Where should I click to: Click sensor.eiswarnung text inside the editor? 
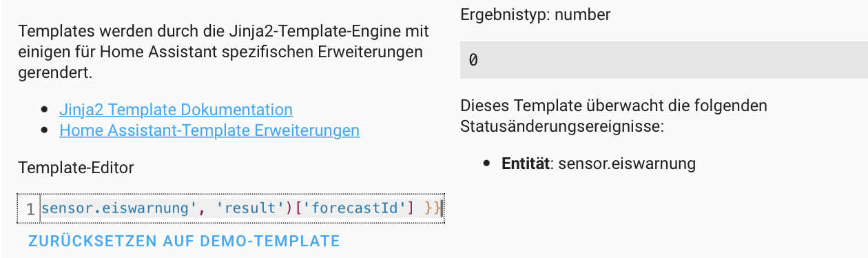point(114,207)
